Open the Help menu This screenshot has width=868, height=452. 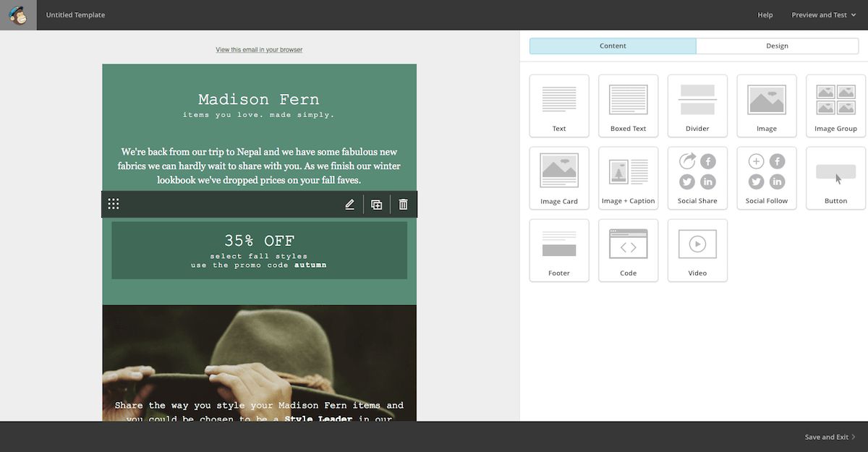pyautogui.click(x=765, y=15)
